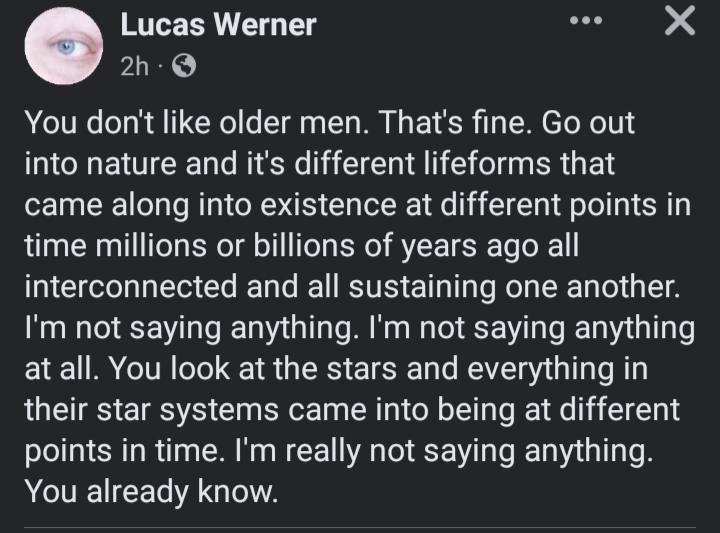Open the three-dot post options menu
This screenshot has height=533, width=720.
[x=585, y=21]
